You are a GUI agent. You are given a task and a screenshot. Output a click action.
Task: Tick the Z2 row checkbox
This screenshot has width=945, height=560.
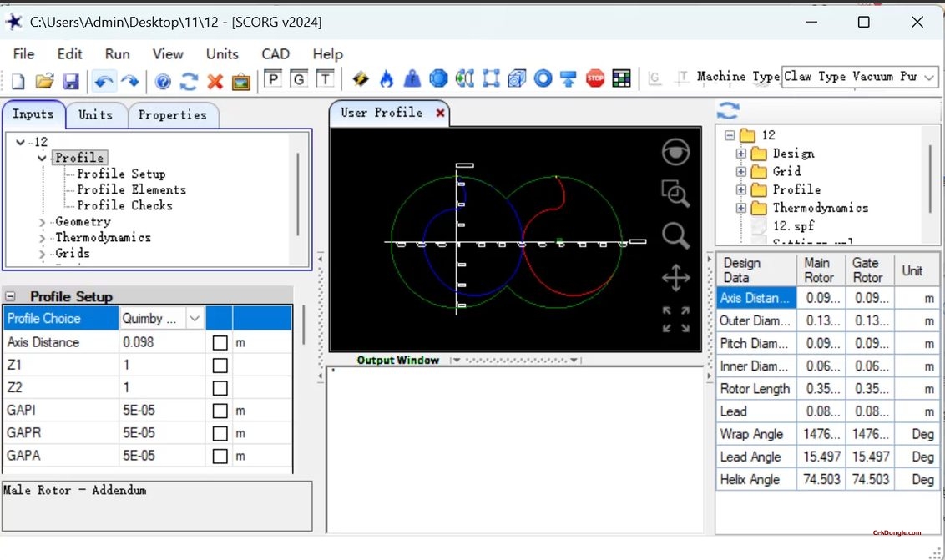click(x=220, y=388)
